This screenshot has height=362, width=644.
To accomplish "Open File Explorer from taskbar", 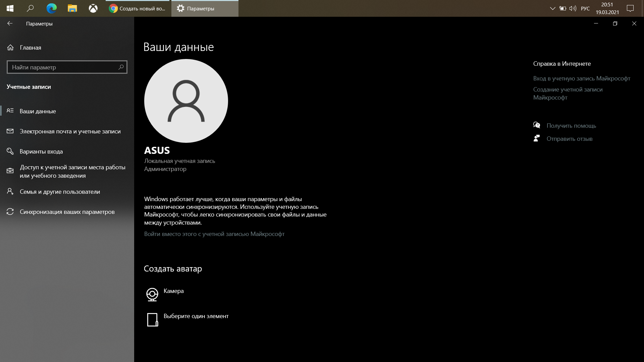I will 72,8.
